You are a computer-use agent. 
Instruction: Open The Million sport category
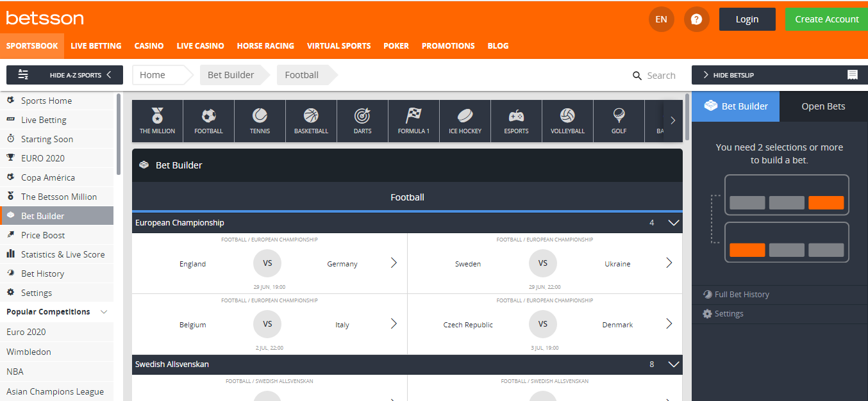coord(157,120)
